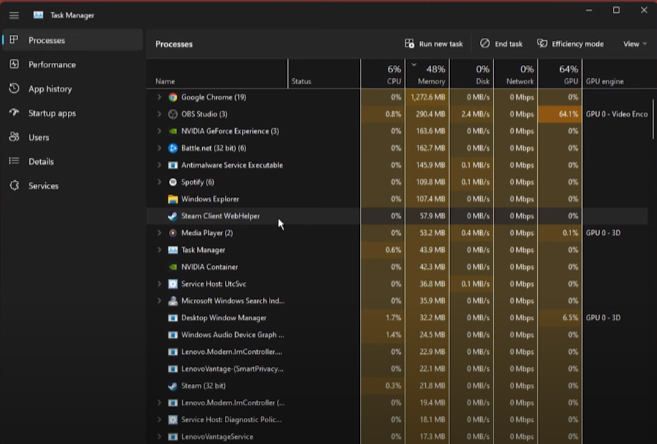
Task: Go to the Processes page
Action: (72, 40)
